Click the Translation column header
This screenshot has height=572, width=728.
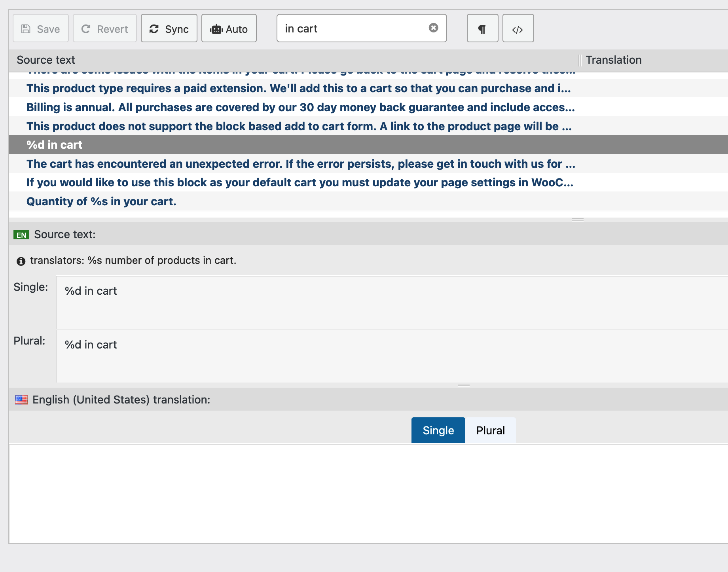click(x=614, y=60)
